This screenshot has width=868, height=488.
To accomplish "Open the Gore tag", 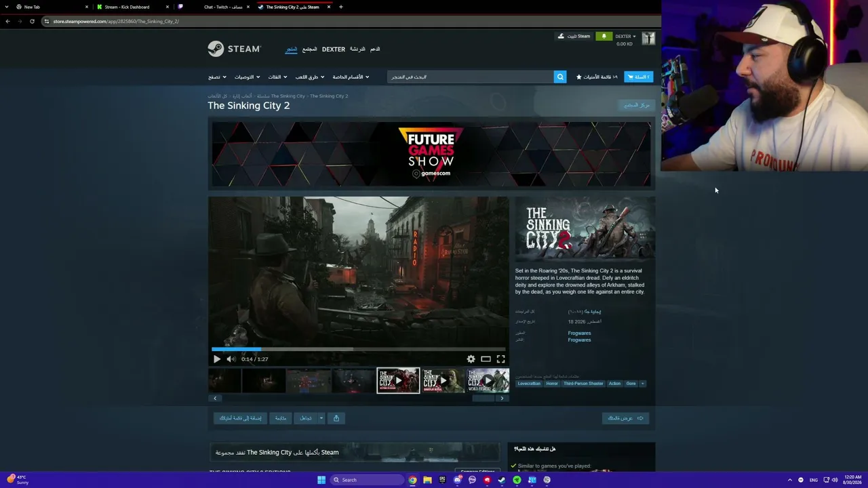I will pyautogui.click(x=631, y=384).
